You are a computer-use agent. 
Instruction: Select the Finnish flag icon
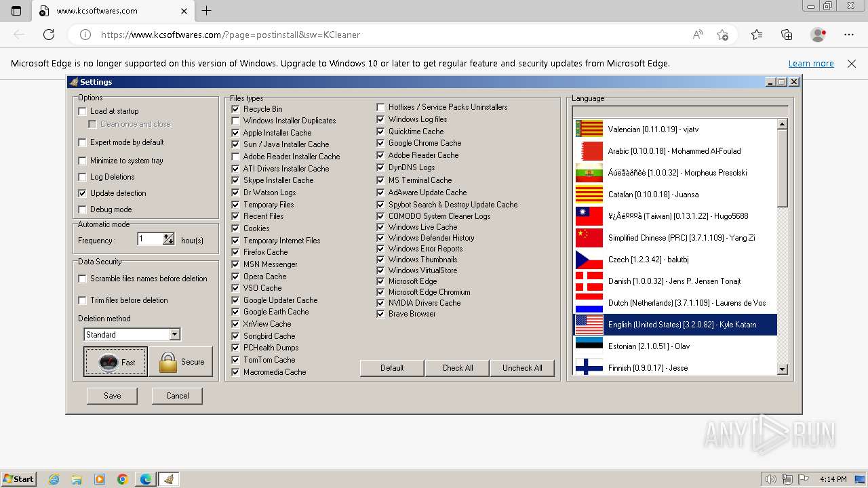pos(589,368)
